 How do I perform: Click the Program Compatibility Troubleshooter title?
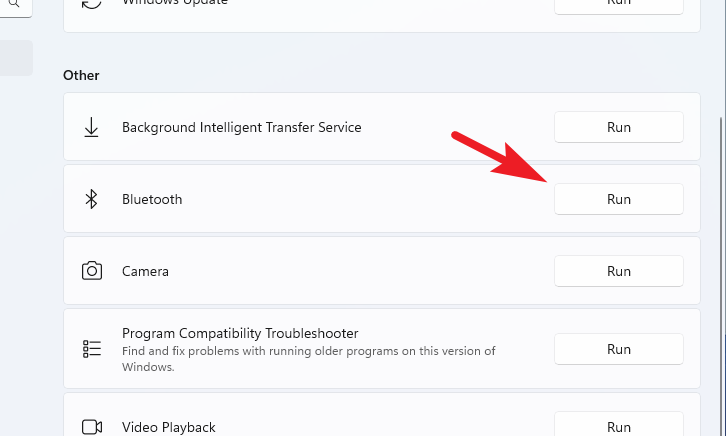coord(240,333)
